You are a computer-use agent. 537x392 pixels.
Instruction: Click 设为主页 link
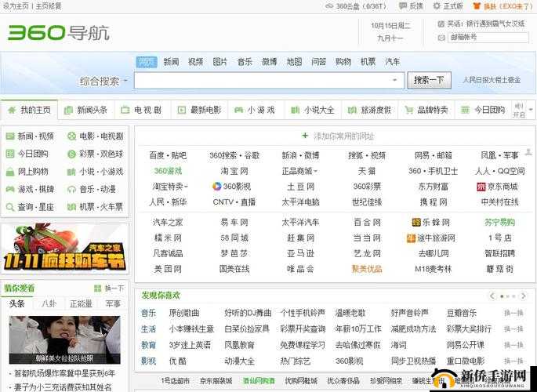click(x=15, y=6)
